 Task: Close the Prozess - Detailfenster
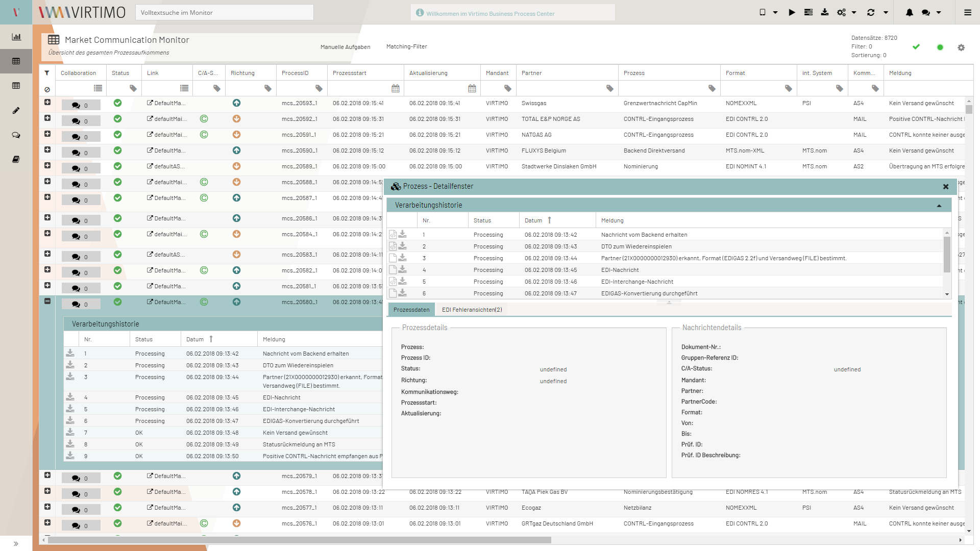click(946, 187)
